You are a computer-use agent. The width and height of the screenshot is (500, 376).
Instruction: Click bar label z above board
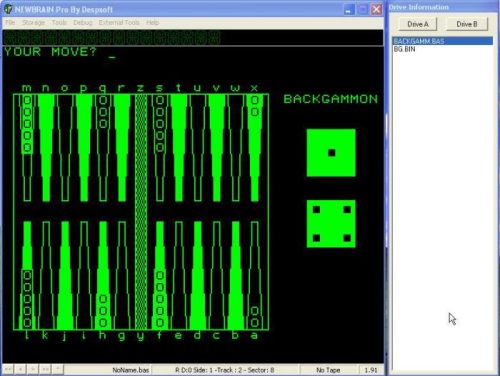(x=140, y=88)
